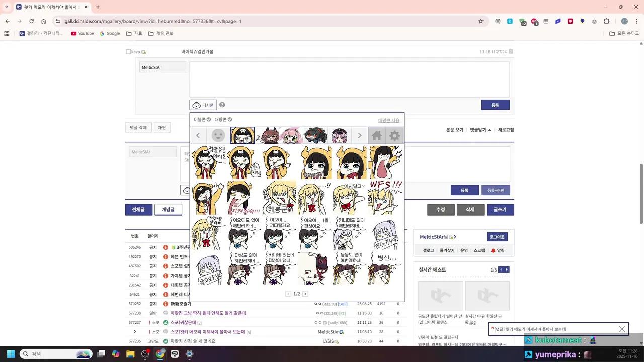Click the blue R extension icon
Image resolution: width=644 pixels, height=362 pixels.
[510, 21]
